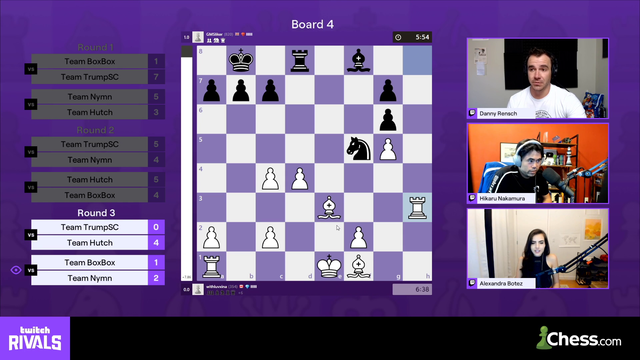The height and width of the screenshot is (360, 640).
Task: Click the Twitch Rivals logo
Action: coord(35,338)
